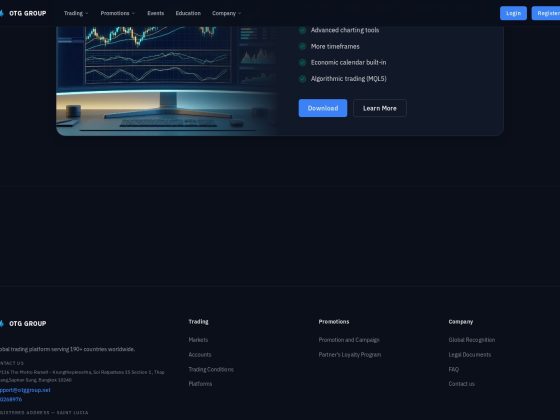Click the Register button
Image resolution: width=560 pixels, height=420 pixels.
[546, 13]
